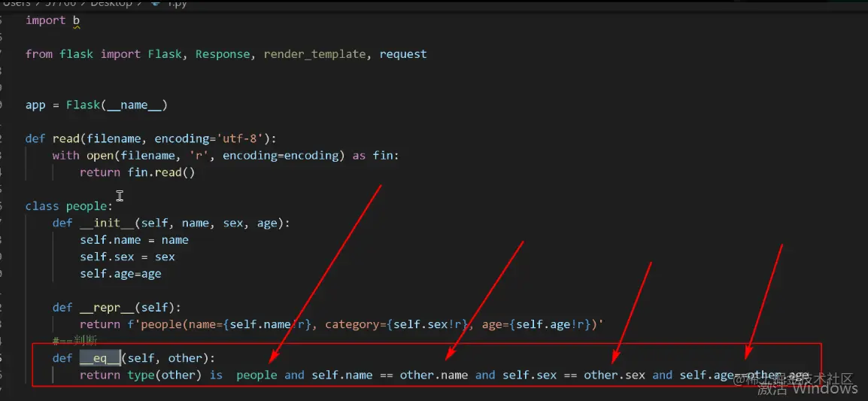Screen dimensions: 868x401
Task: Click the __repr__ method name
Action: pyautogui.click(x=107, y=308)
